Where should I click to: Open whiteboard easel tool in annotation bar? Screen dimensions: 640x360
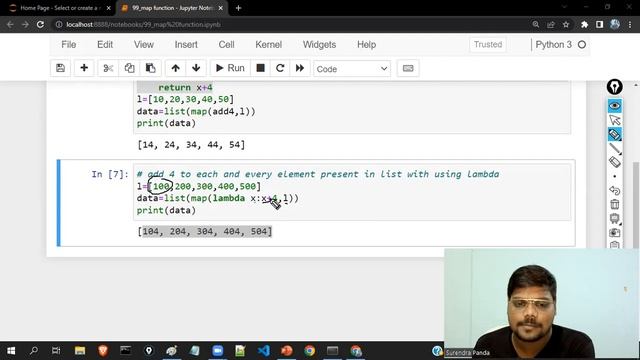[615, 218]
